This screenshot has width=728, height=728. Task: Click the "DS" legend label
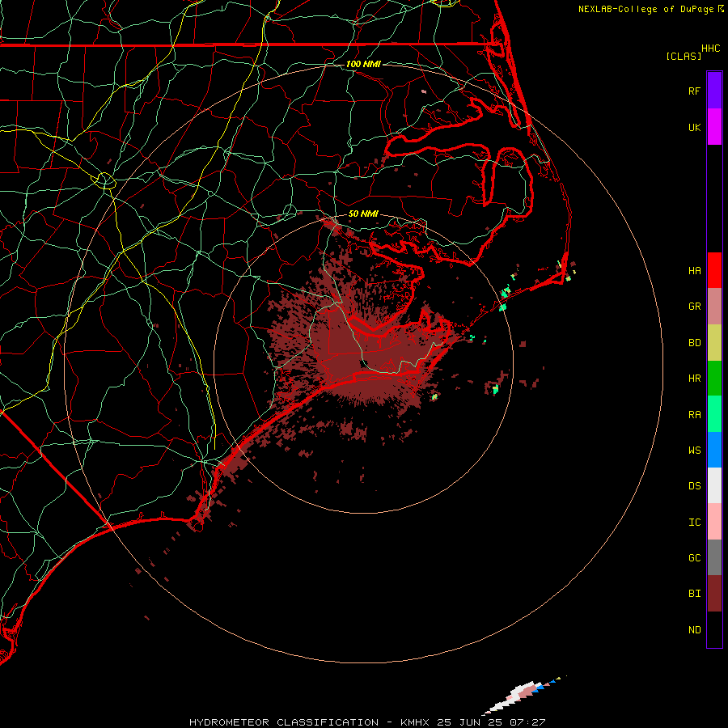694,485
